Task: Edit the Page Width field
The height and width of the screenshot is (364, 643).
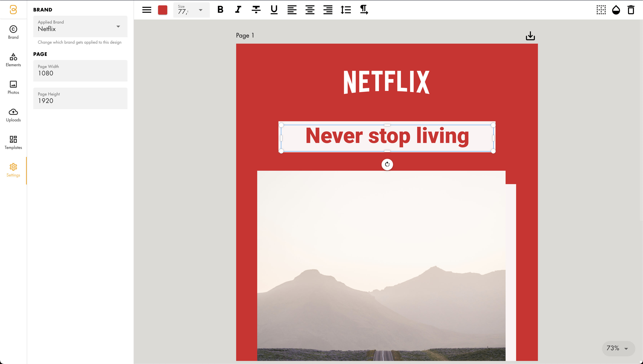Action: coord(80,70)
